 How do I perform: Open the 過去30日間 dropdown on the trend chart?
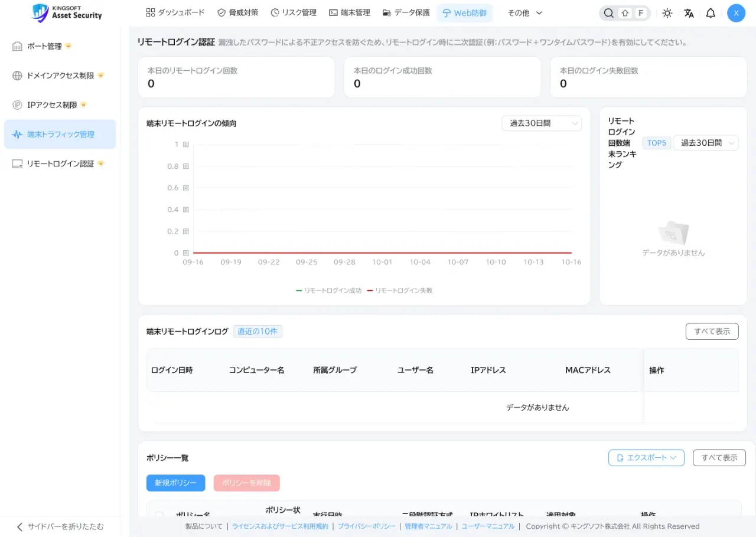[542, 123]
